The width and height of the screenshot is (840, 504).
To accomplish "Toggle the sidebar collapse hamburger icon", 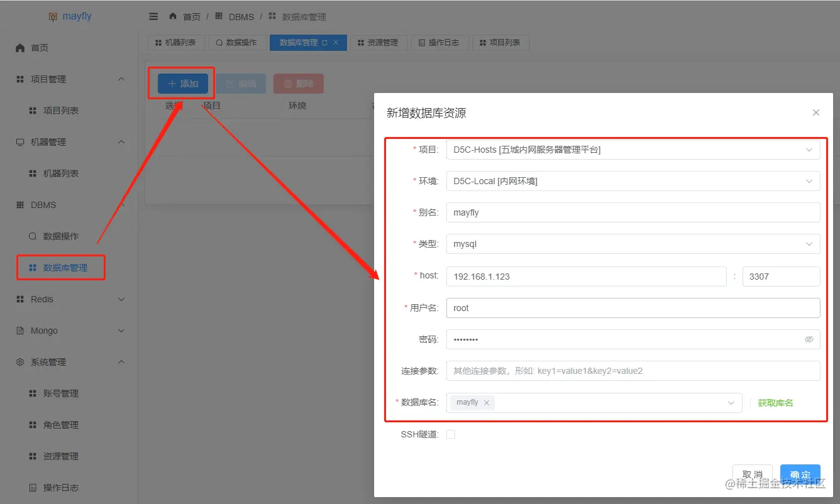I will tap(153, 16).
